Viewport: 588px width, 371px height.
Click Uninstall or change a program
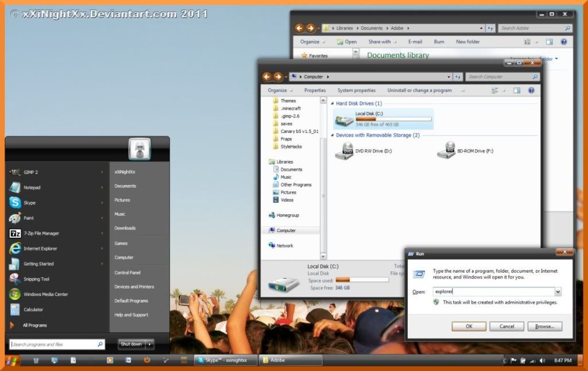coord(420,90)
